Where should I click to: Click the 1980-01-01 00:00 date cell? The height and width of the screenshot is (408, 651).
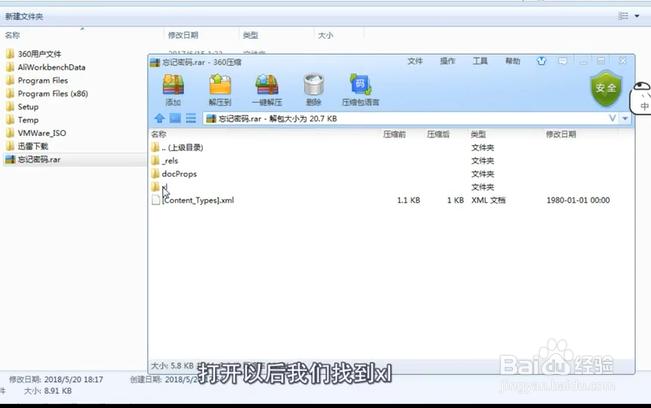point(578,200)
